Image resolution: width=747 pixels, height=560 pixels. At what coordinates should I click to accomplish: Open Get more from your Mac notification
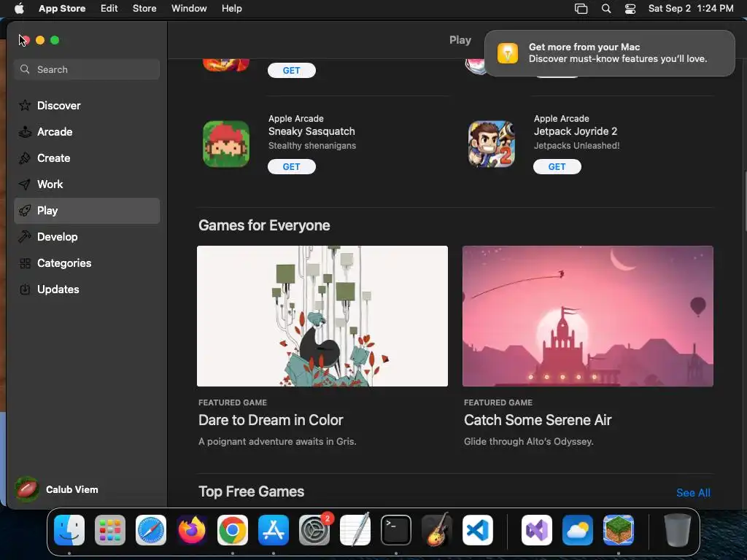(x=609, y=53)
